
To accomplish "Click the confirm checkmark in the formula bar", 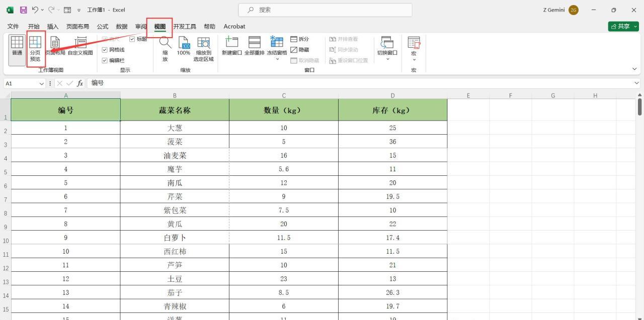I will [x=70, y=83].
